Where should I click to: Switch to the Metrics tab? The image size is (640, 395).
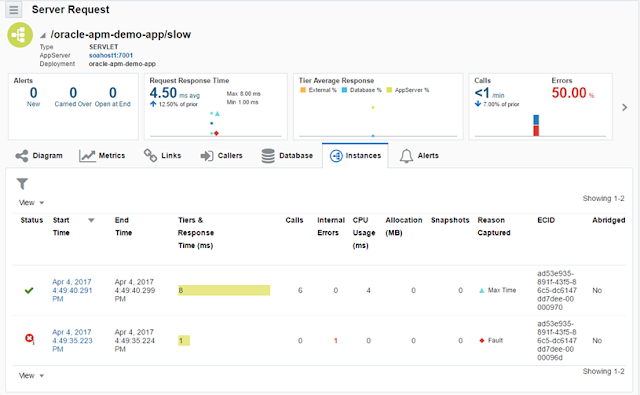pos(102,156)
